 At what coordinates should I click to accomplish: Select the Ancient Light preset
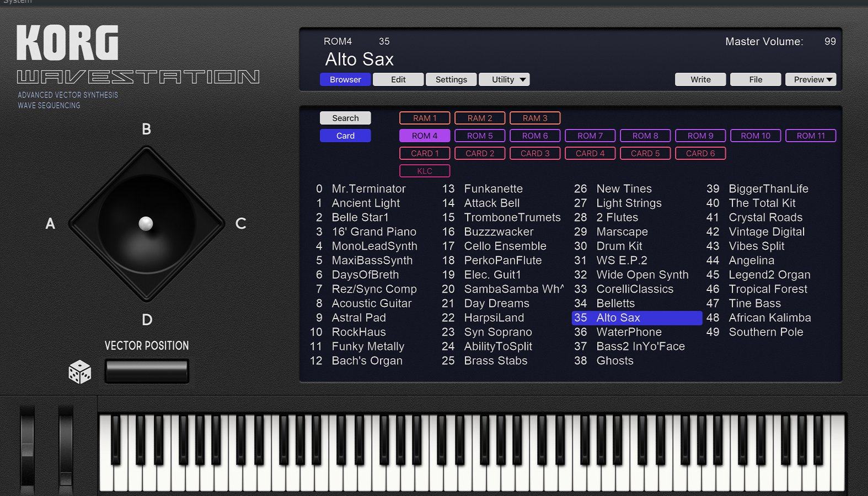tap(366, 203)
